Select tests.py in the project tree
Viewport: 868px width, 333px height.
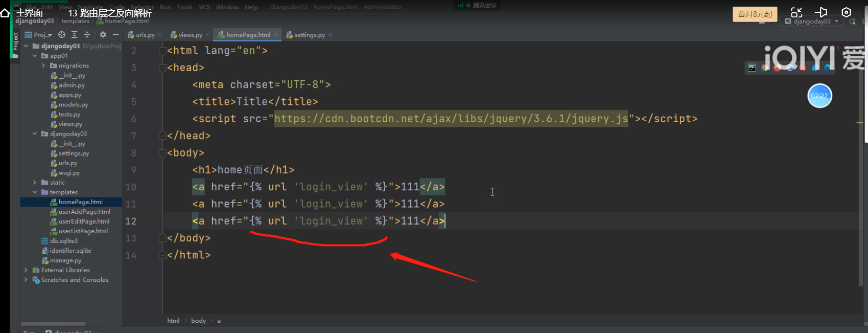65,115
